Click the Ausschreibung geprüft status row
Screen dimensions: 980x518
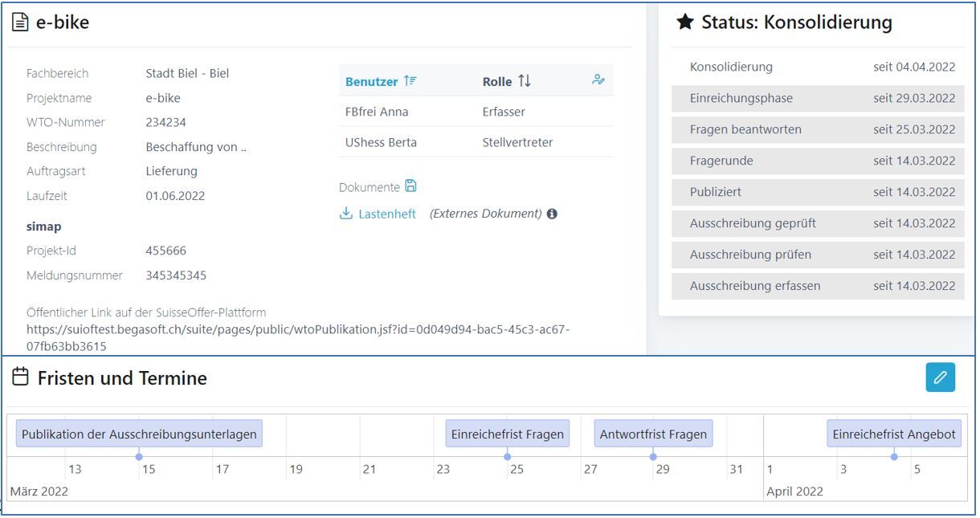click(x=818, y=223)
